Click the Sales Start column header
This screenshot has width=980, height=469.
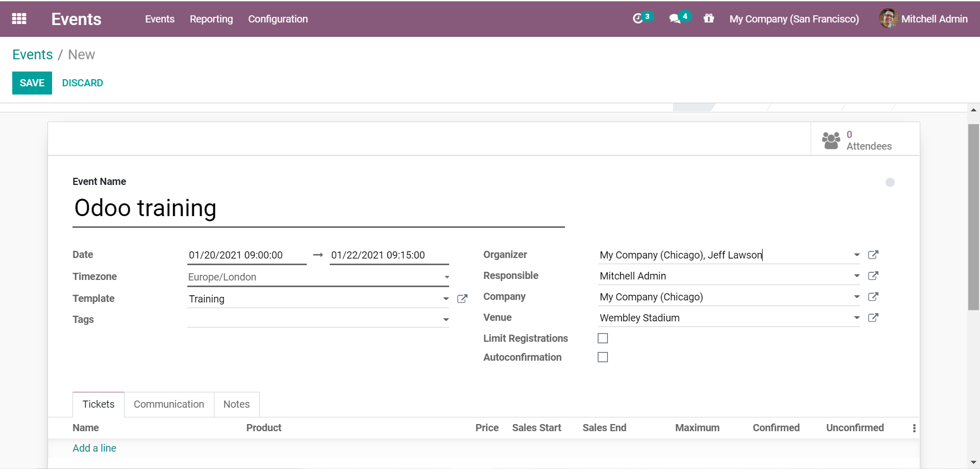[536, 428]
